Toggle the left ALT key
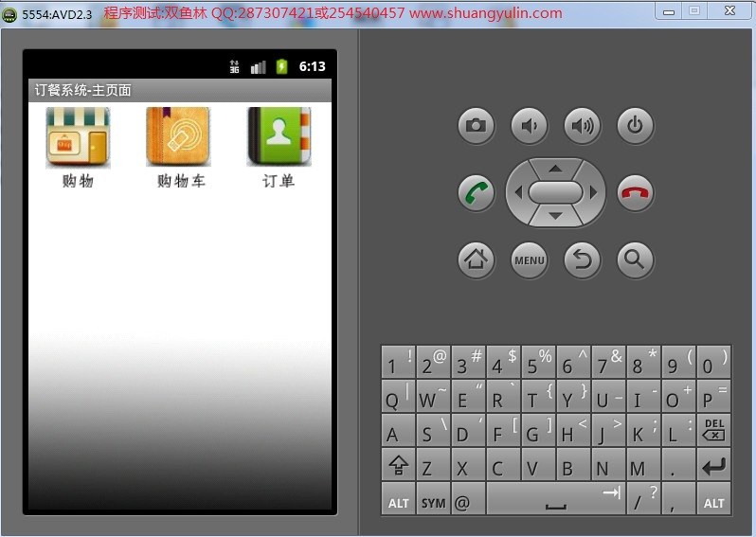Viewport: 756px width, 537px height. (398, 501)
